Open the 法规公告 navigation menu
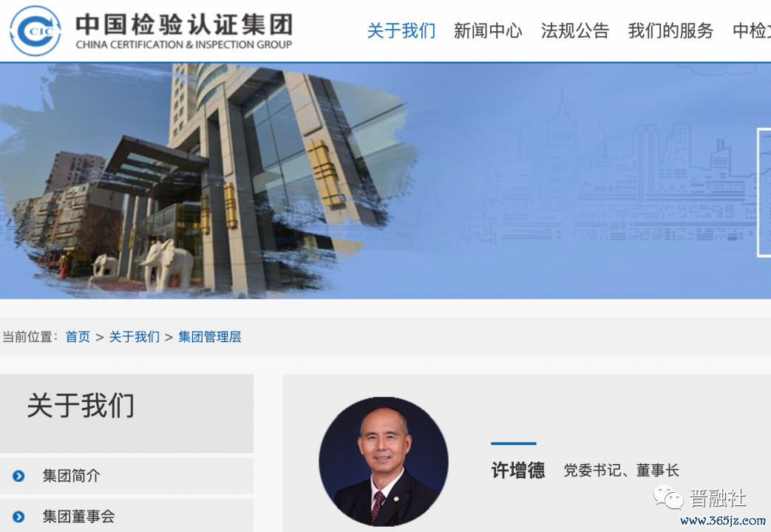Viewport: 771px width, 532px height. click(x=575, y=31)
